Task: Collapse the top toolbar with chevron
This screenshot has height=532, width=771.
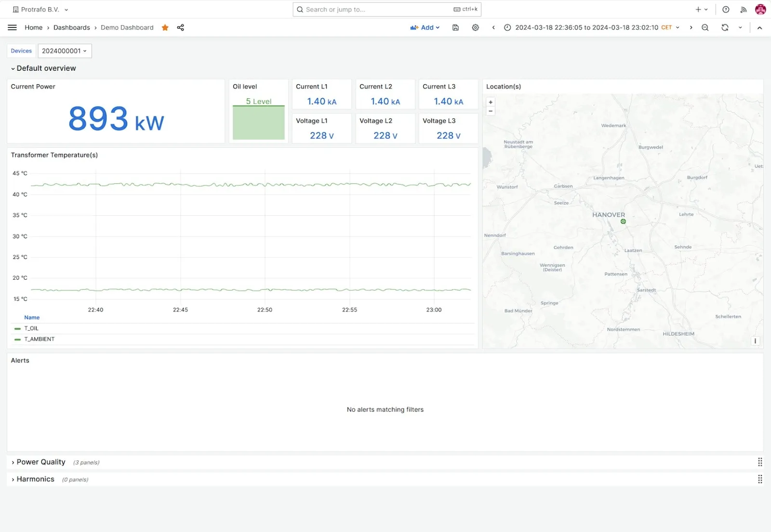Action: (x=759, y=27)
